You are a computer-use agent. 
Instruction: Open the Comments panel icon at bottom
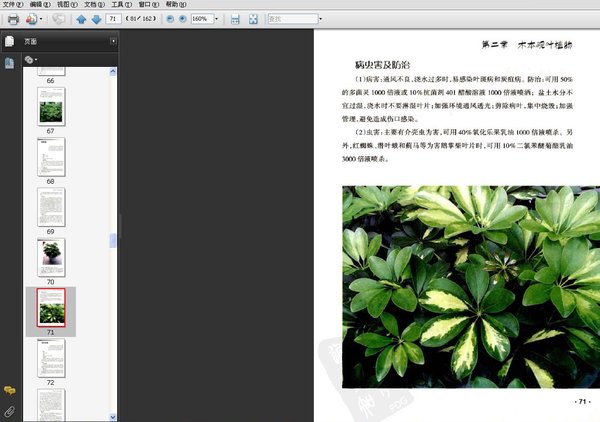10,390
